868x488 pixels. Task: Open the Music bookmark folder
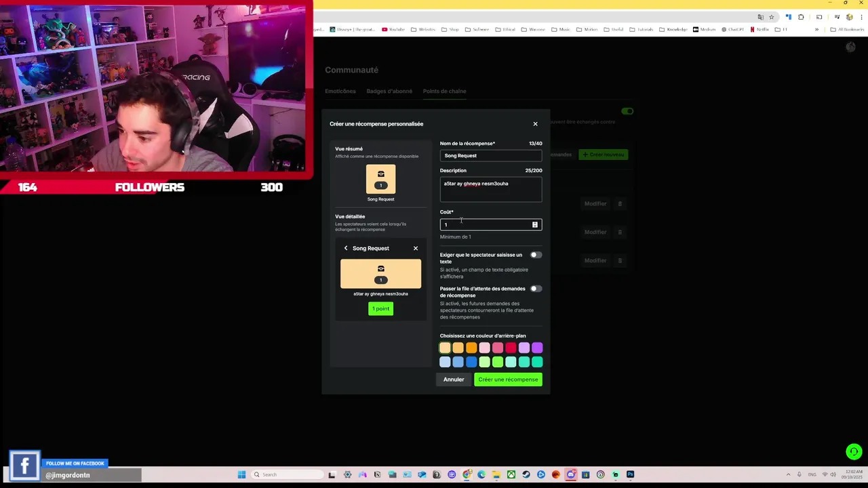[x=561, y=29]
